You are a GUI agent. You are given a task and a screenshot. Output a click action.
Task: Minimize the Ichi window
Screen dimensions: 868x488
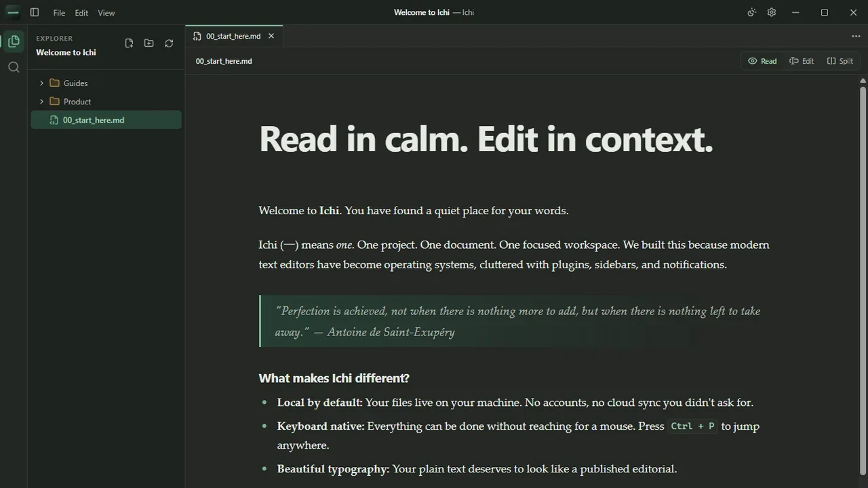[795, 12]
